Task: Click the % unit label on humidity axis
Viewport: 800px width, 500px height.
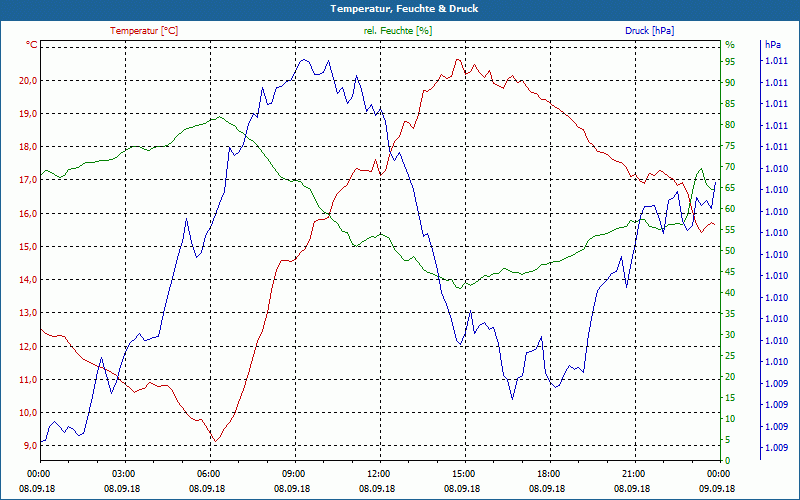Action: point(730,45)
